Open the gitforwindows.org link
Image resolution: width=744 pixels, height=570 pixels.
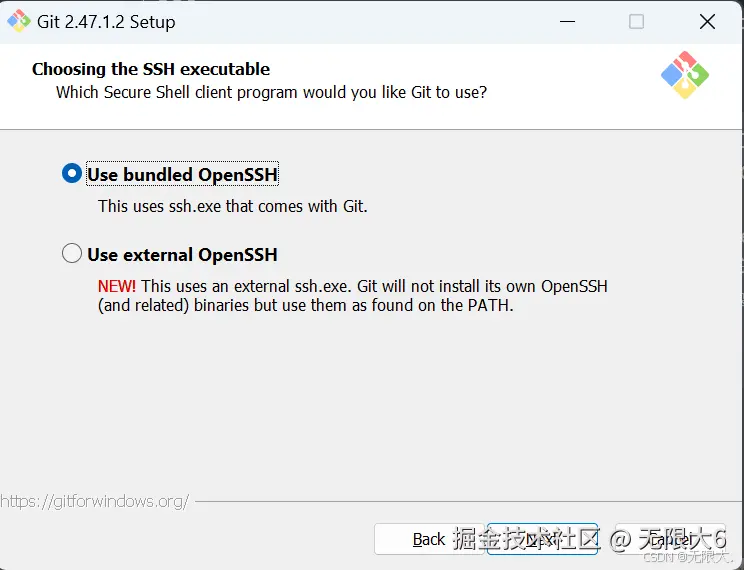[x=94, y=501]
